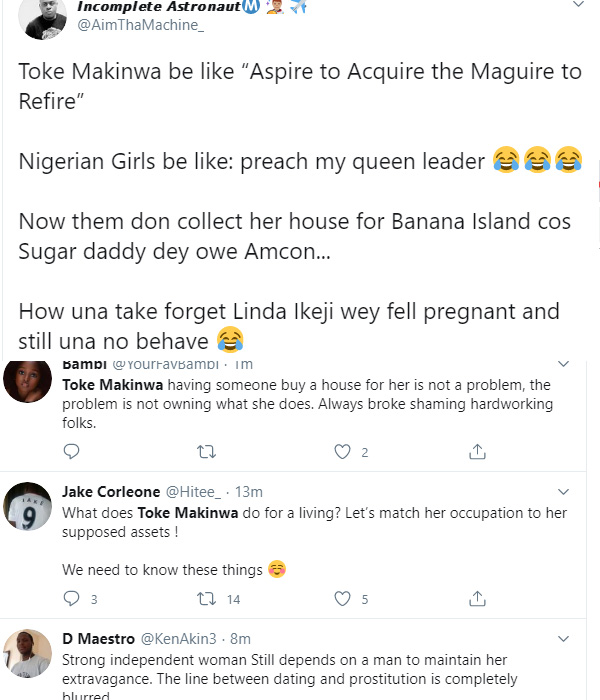Expand options chevron on D Maestro's tweet
The height and width of the screenshot is (700, 600).
pyautogui.click(x=564, y=639)
